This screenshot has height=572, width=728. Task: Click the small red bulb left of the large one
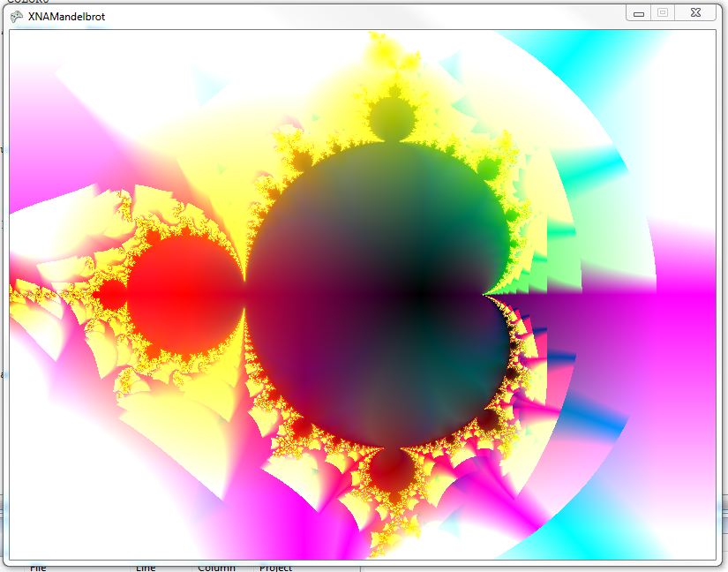pyautogui.click(x=112, y=292)
